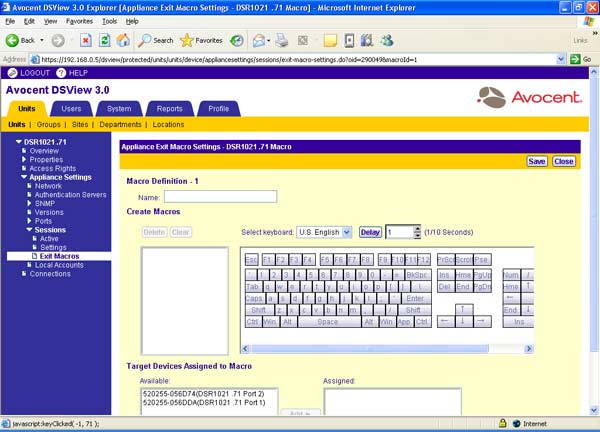Open the Favorites menu in menu bar

coord(79,20)
